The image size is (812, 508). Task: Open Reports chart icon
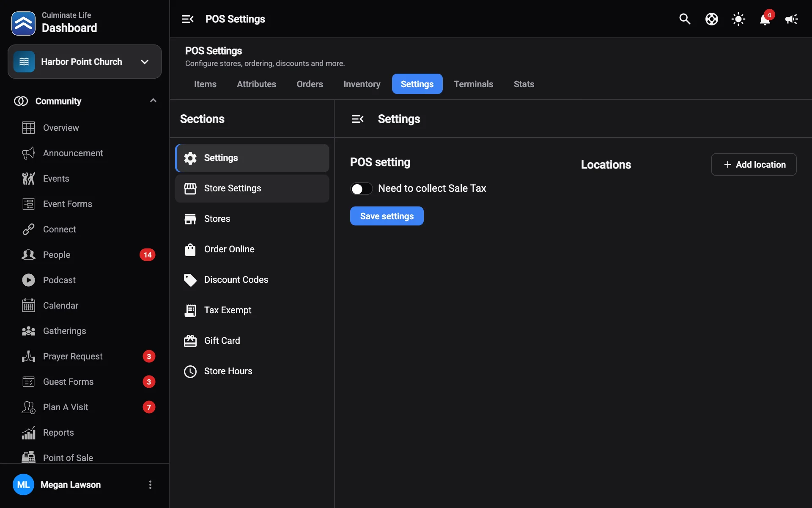[28, 433]
